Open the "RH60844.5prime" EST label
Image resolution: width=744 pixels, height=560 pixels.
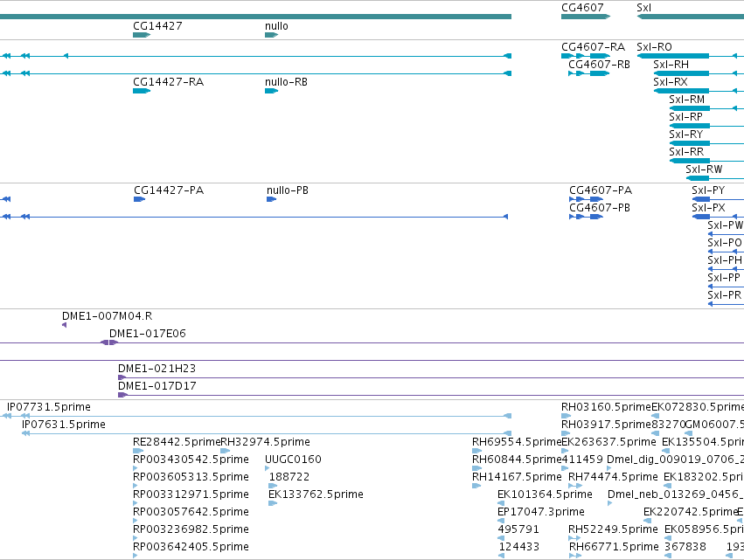517,460
